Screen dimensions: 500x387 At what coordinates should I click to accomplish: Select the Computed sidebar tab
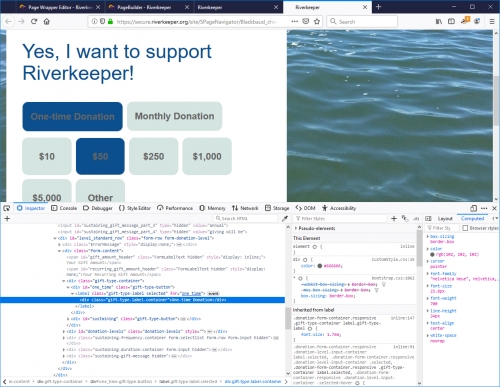tap(472, 219)
